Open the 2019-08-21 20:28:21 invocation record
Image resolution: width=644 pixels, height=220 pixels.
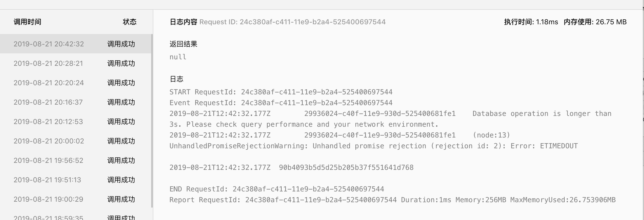(48, 63)
